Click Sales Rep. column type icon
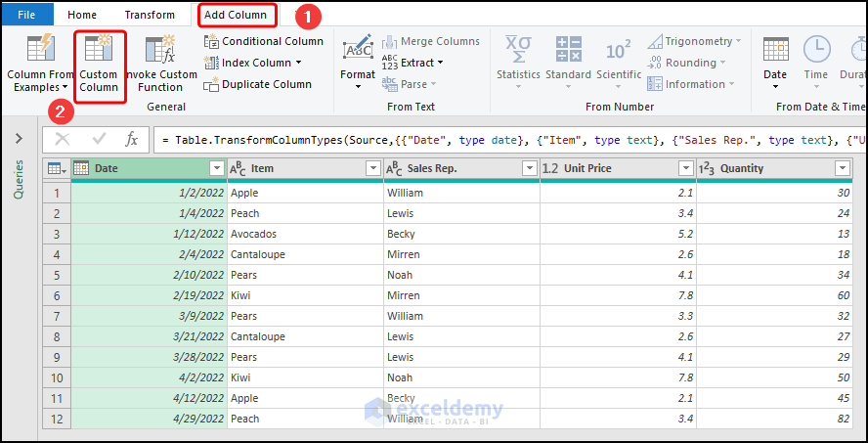The height and width of the screenshot is (443, 868). pos(394,168)
